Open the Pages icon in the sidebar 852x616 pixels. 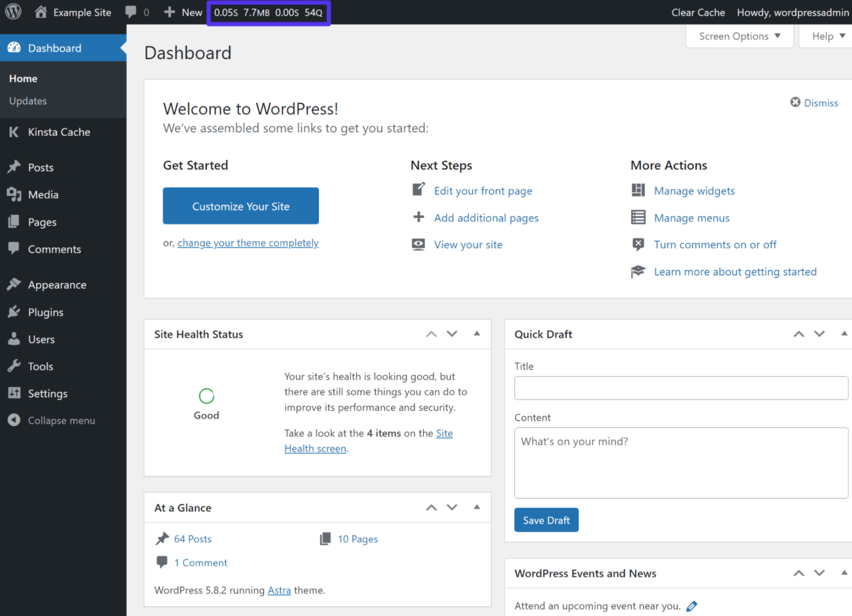tap(15, 222)
